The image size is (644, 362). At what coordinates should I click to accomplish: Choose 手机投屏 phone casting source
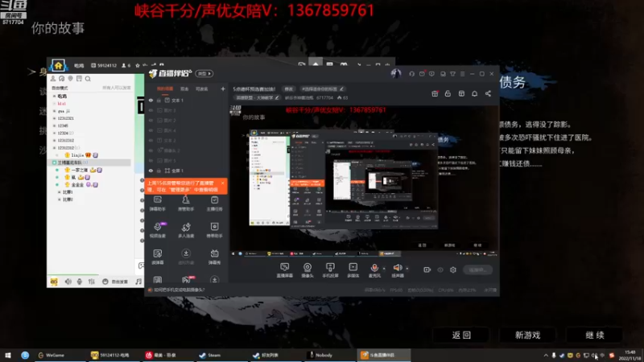tap(330, 270)
